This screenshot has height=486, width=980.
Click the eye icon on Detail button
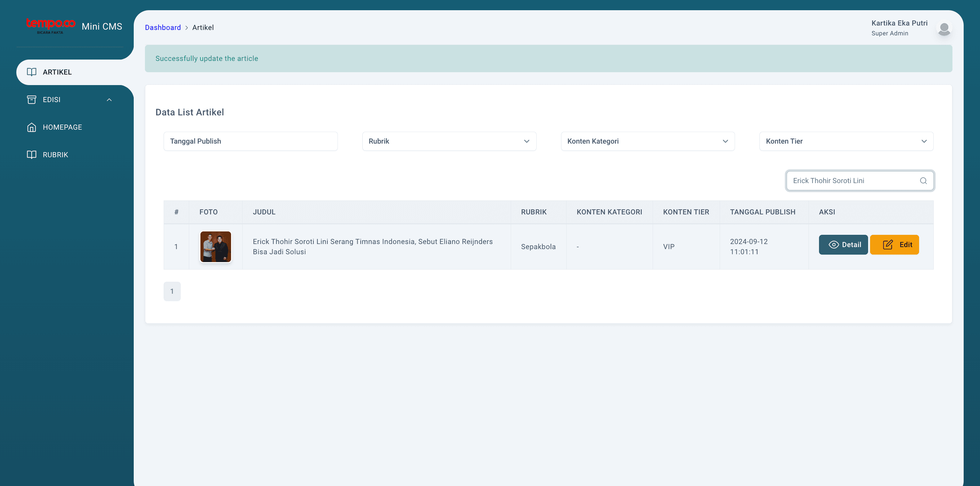click(x=834, y=245)
